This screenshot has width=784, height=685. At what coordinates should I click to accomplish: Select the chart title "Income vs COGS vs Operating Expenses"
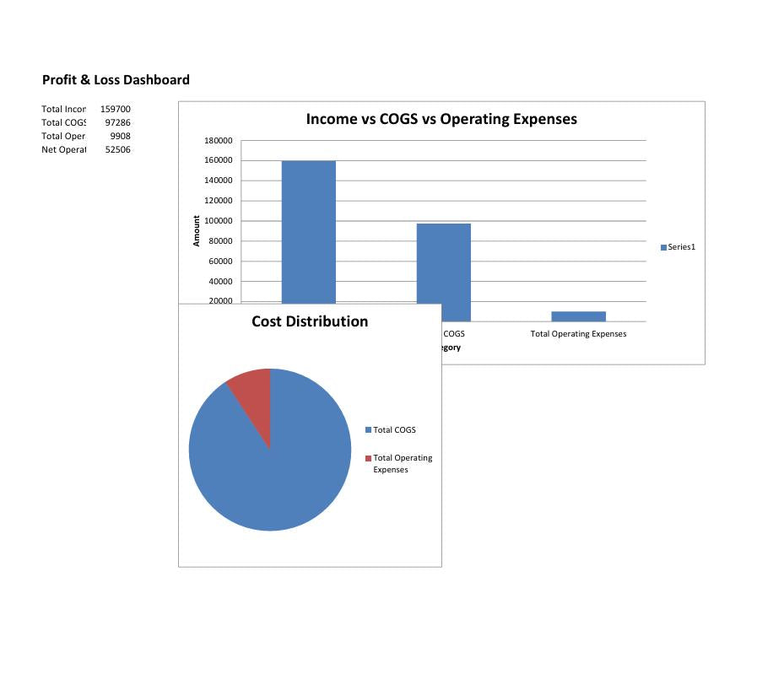tap(441, 119)
